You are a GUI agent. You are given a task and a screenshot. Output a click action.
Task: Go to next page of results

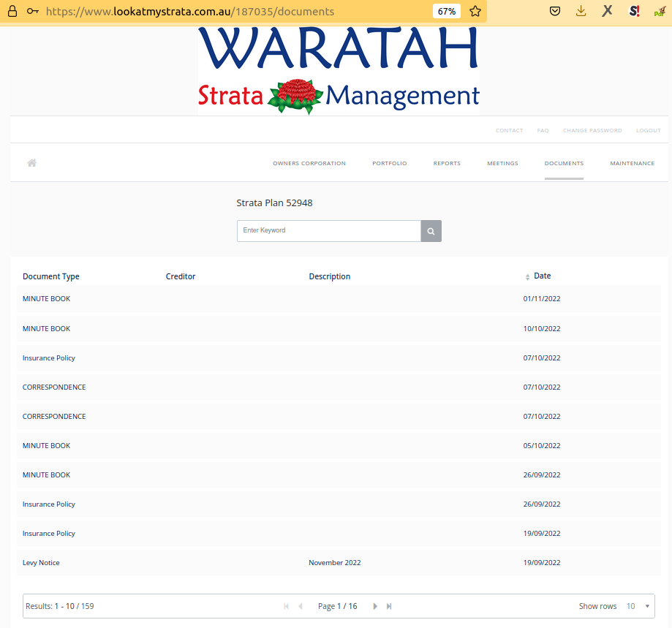tap(375, 606)
